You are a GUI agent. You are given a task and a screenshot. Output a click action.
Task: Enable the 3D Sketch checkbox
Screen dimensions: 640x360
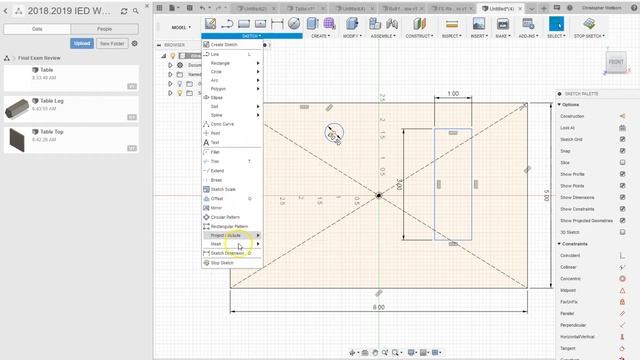coord(622,232)
